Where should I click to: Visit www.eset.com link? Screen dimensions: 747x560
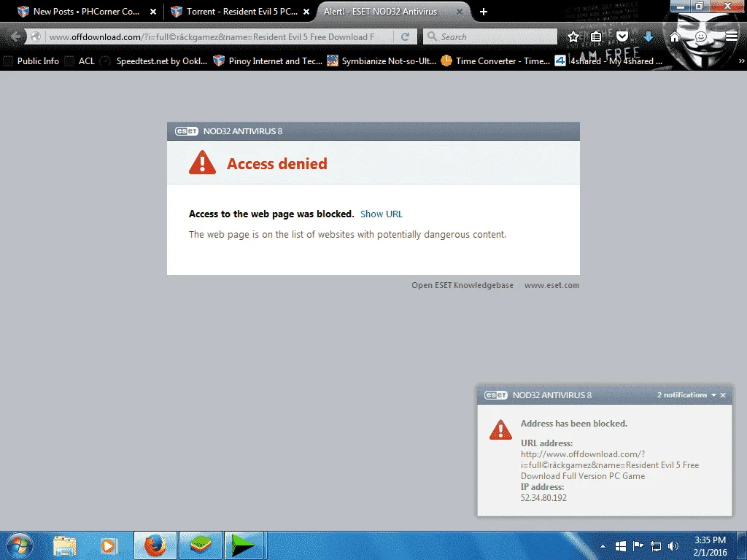[551, 285]
